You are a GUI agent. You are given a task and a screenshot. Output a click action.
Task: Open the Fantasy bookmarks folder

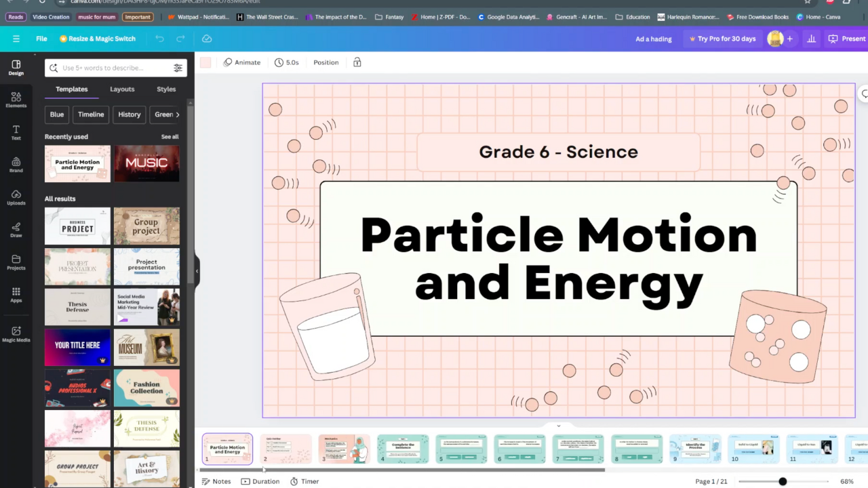389,17
